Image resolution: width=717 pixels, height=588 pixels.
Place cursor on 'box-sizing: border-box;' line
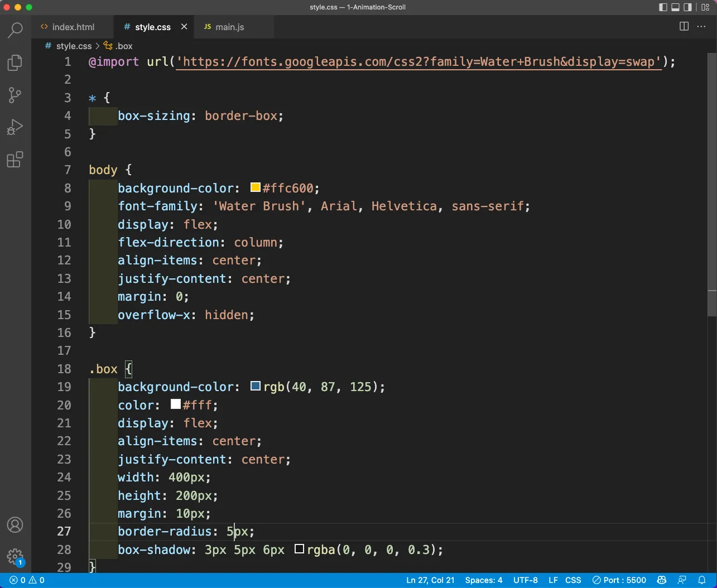coord(201,115)
